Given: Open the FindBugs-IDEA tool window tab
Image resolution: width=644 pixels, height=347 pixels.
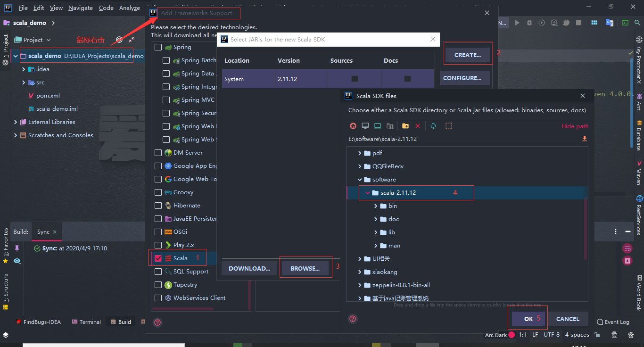Looking at the screenshot, I should point(38,322).
